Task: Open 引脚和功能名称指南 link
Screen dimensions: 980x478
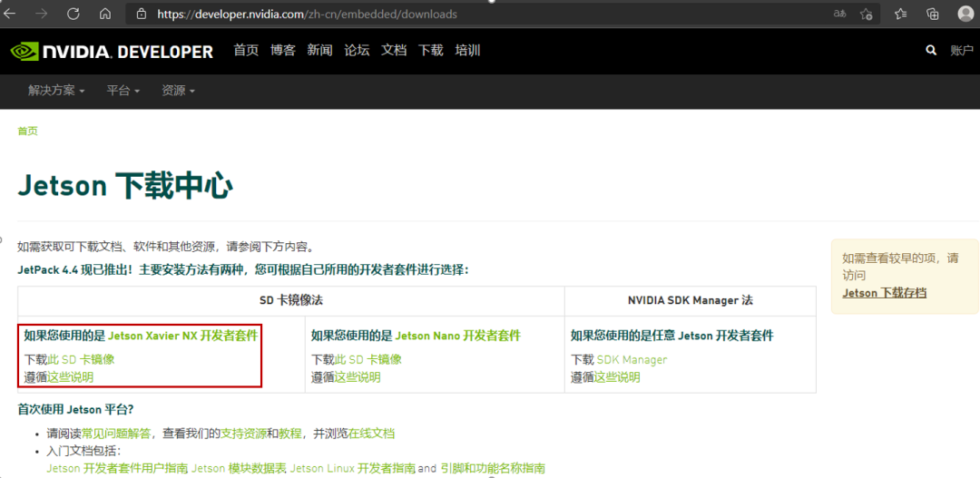Action: click(493, 468)
